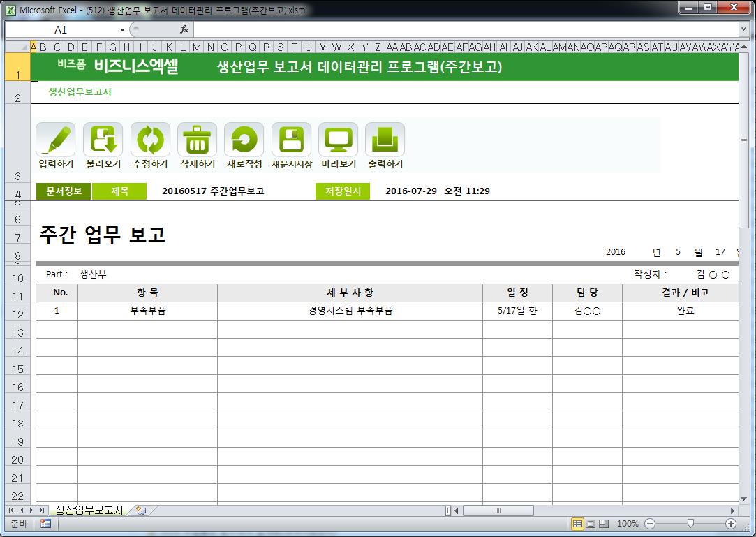Click the 삭제하기 trash can icon
This screenshot has height=537, width=756.
click(x=197, y=140)
